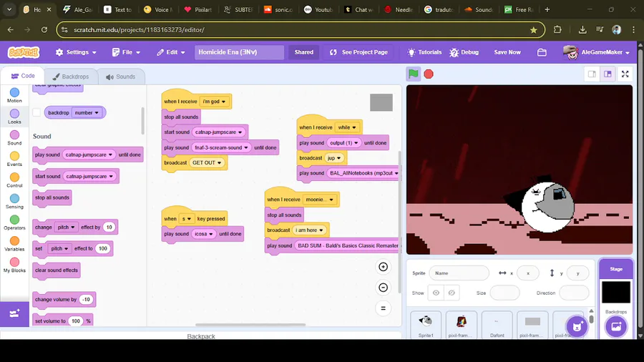Open browser extensions puzzle icon
This screenshot has height=362, width=644.
(x=557, y=29)
